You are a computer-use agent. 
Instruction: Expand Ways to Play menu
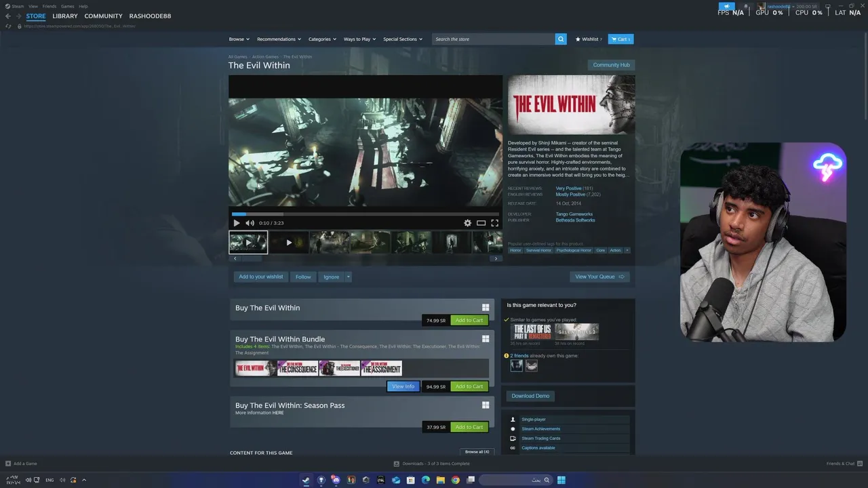coord(359,39)
